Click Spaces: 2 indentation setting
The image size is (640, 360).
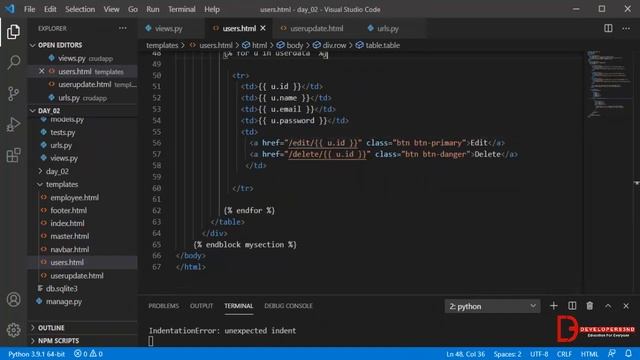point(507,354)
